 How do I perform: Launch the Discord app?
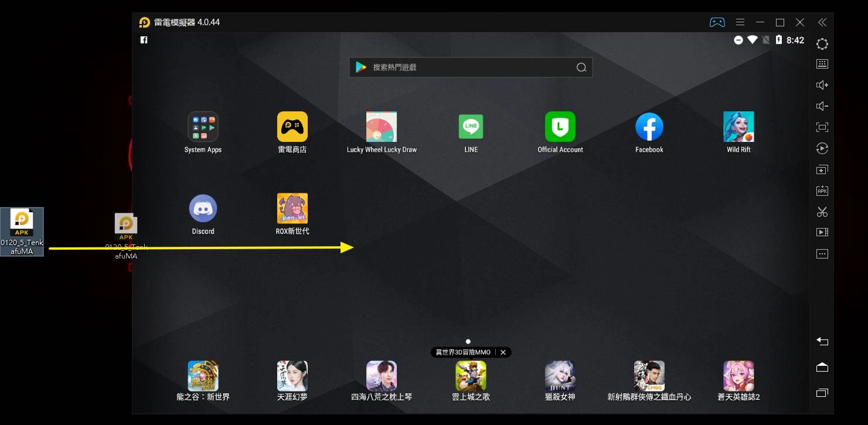[x=203, y=209]
